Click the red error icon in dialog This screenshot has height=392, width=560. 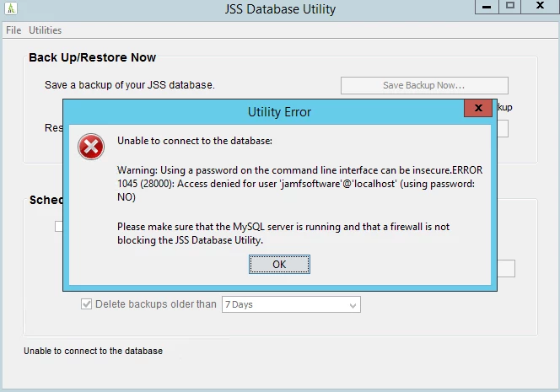click(91, 147)
